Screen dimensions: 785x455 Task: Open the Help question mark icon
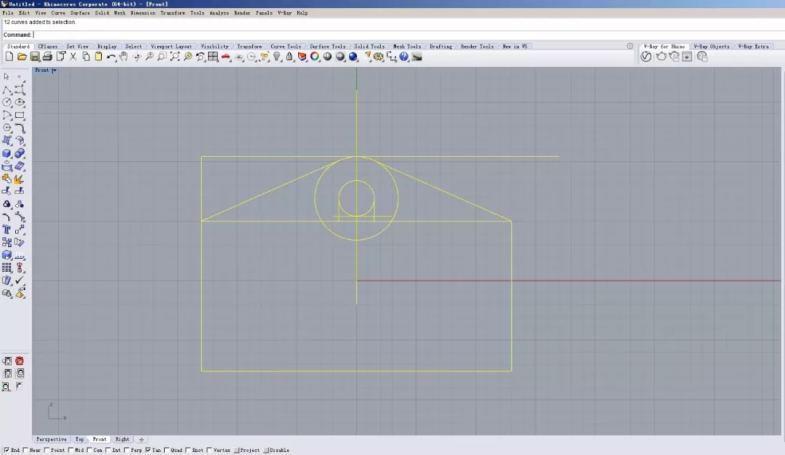(x=404, y=57)
